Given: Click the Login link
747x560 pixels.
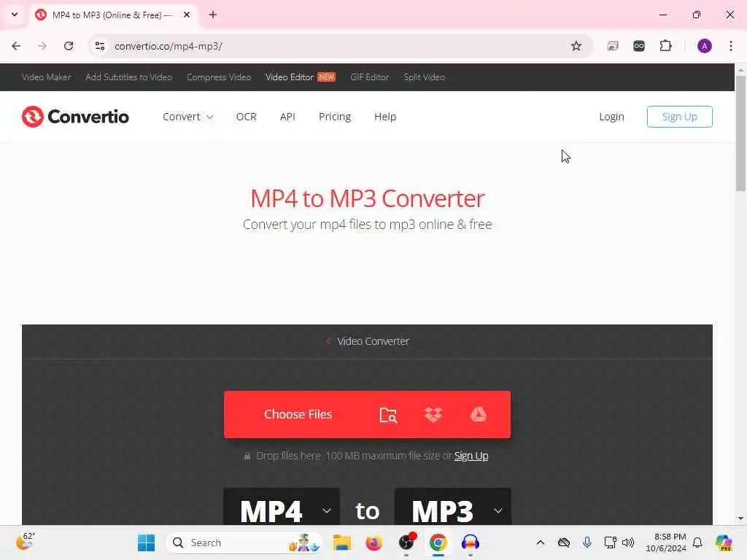Looking at the screenshot, I should click(x=612, y=117).
